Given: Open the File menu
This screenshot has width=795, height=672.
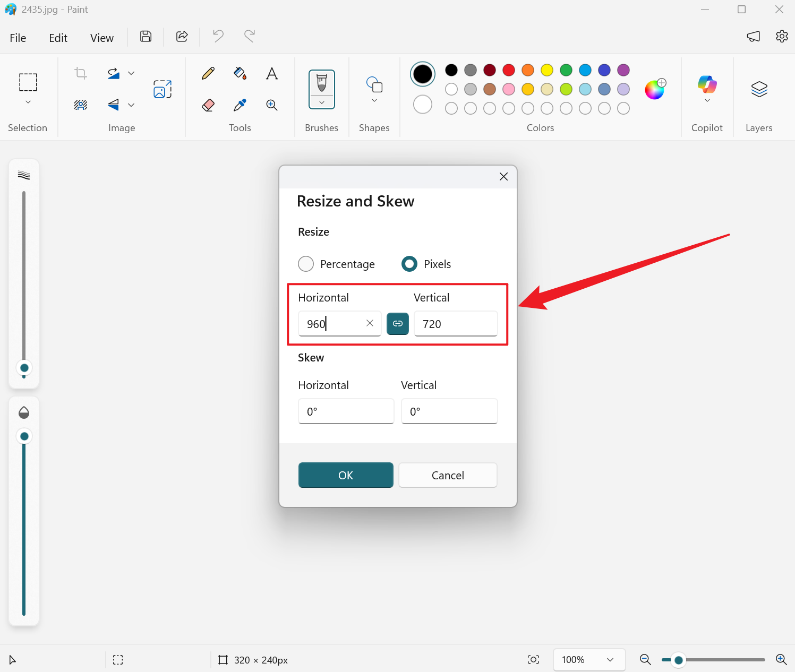Looking at the screenshot, I should [18, 38].
